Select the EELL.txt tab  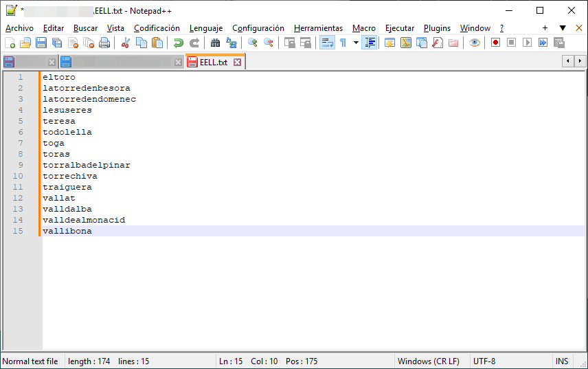tap(215, 63)
